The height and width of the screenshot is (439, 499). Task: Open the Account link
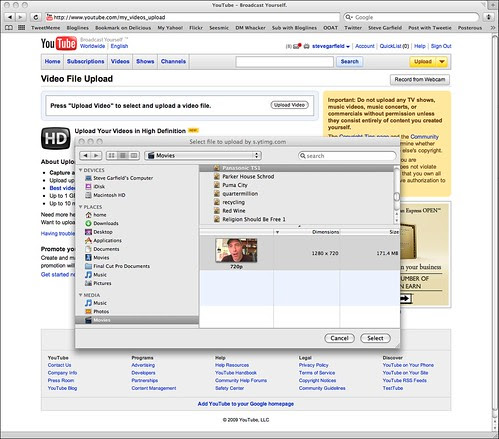(365, 46)
